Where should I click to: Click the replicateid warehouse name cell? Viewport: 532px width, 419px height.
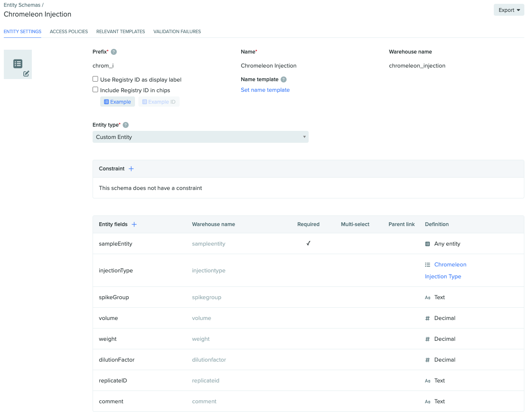coord(205,381)
